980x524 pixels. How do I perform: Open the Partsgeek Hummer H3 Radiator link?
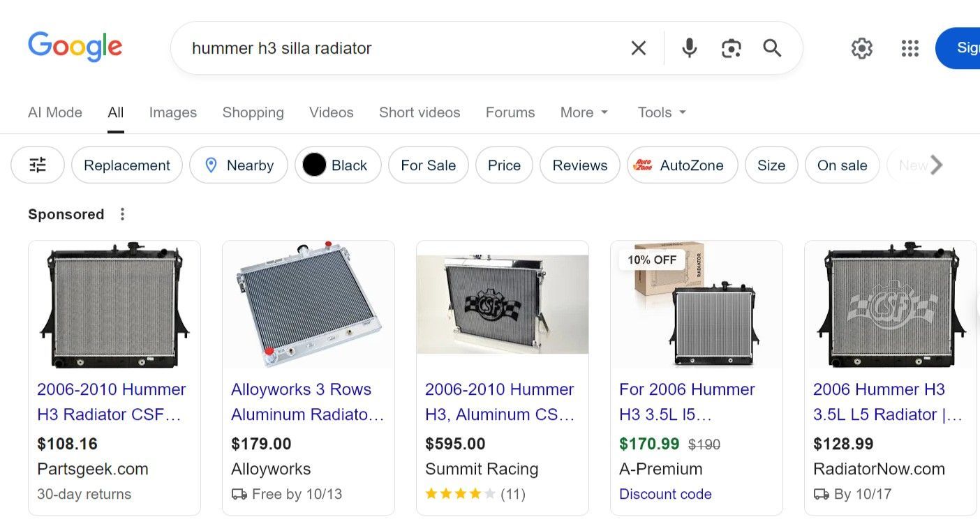[112, 402]
